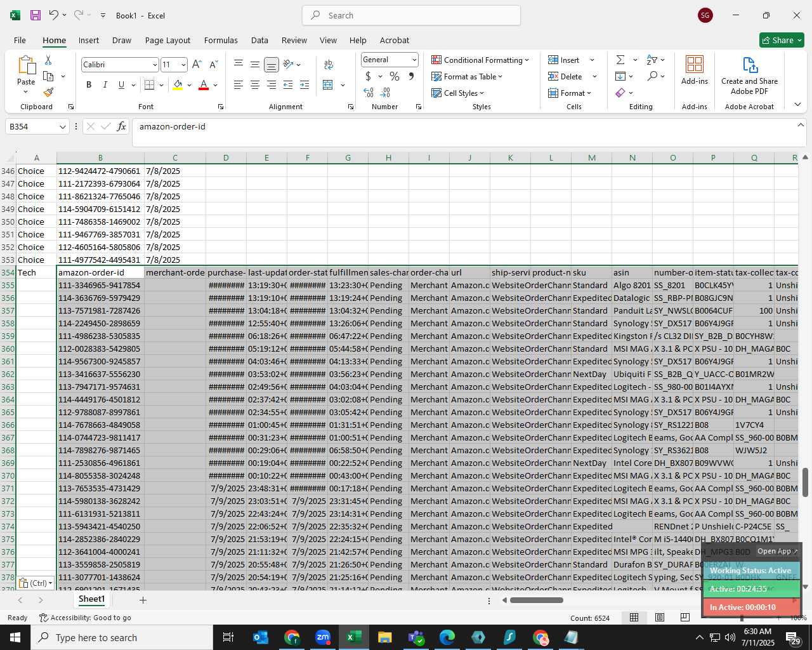Click the Save icon in title bar
This screenshot has height=650, width=812.
pyautogui.click(x=36, y=15)
